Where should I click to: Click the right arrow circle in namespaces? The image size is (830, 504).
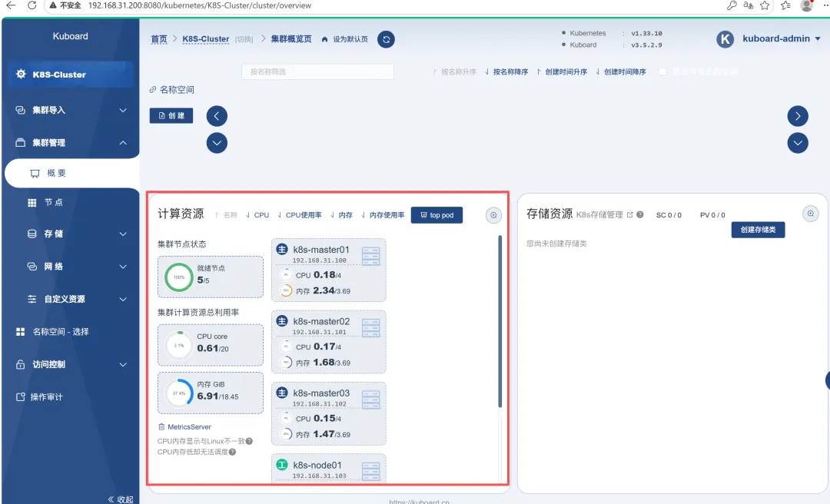click(x=798, y=116)
